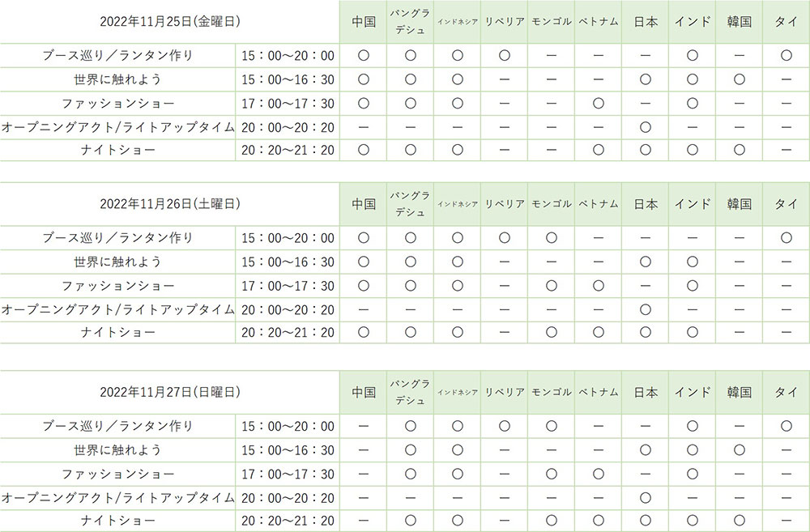Click the 韓国 circle for Sunday ナイトショー
This screenshot has height=532, width=810.
[740, 520]
